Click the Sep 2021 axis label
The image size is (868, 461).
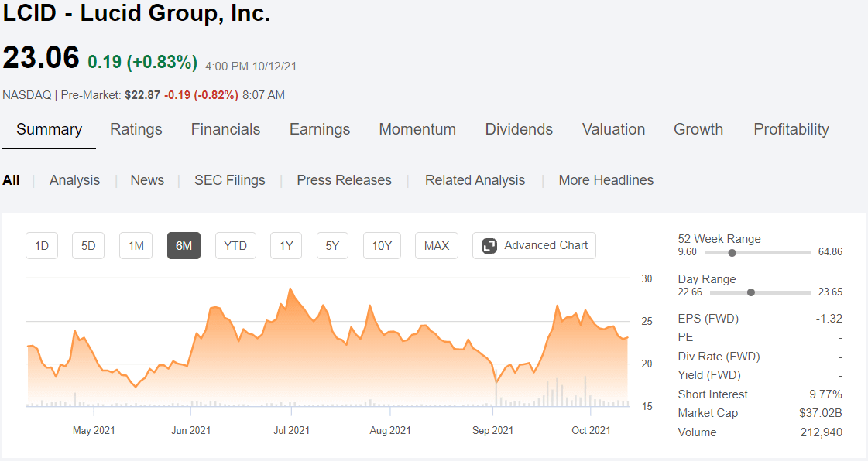[492, 430]
